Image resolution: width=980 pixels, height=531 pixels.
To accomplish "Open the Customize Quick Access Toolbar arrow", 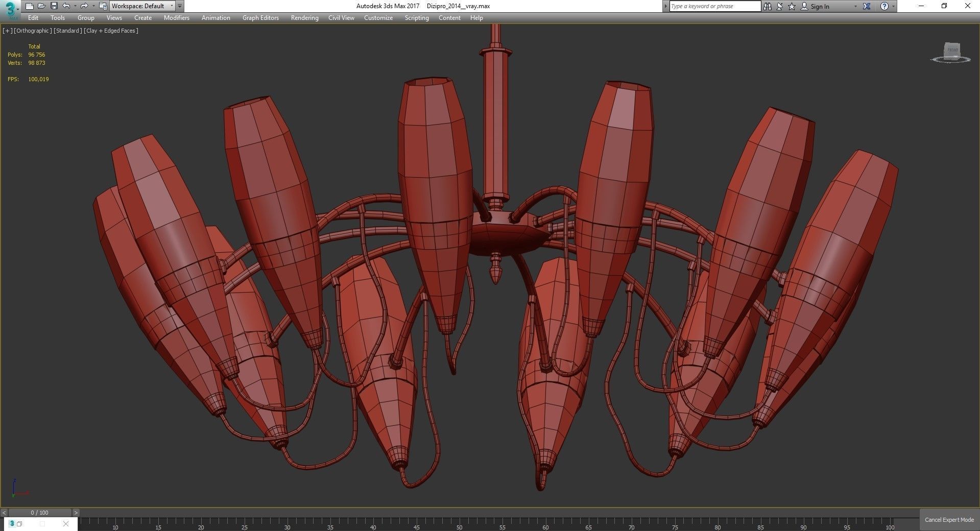I will [180, 6].
